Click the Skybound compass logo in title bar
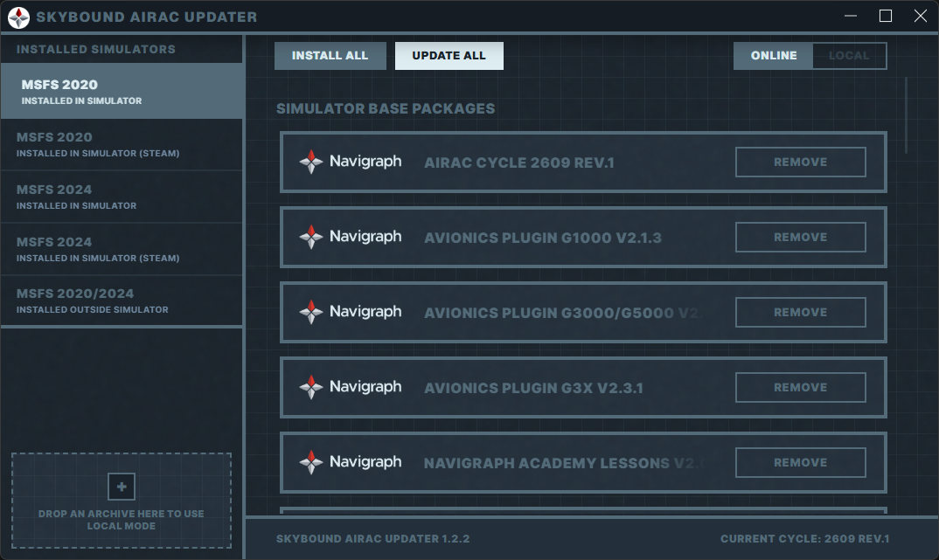Screen dimensions: 939x560 pos(18,17)
